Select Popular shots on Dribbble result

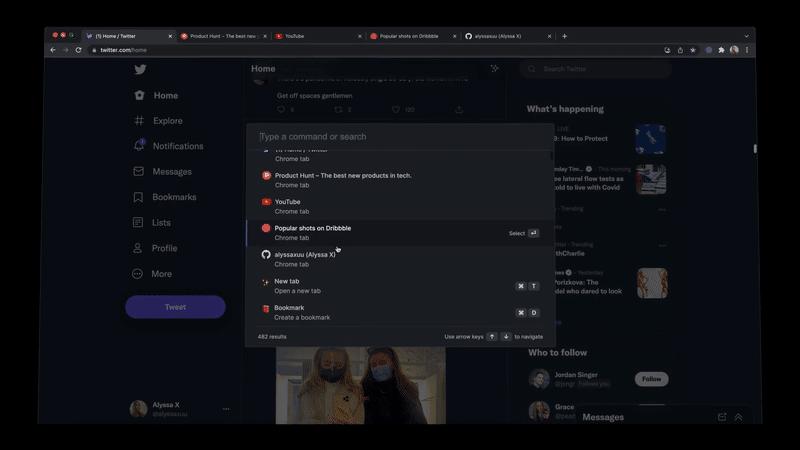tap(400, 233)
